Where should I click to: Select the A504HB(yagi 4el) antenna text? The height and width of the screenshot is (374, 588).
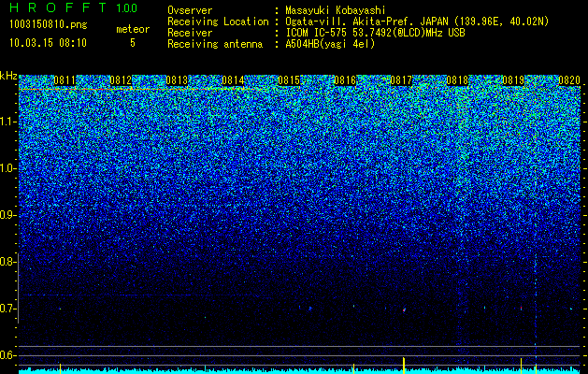[330, 44]
